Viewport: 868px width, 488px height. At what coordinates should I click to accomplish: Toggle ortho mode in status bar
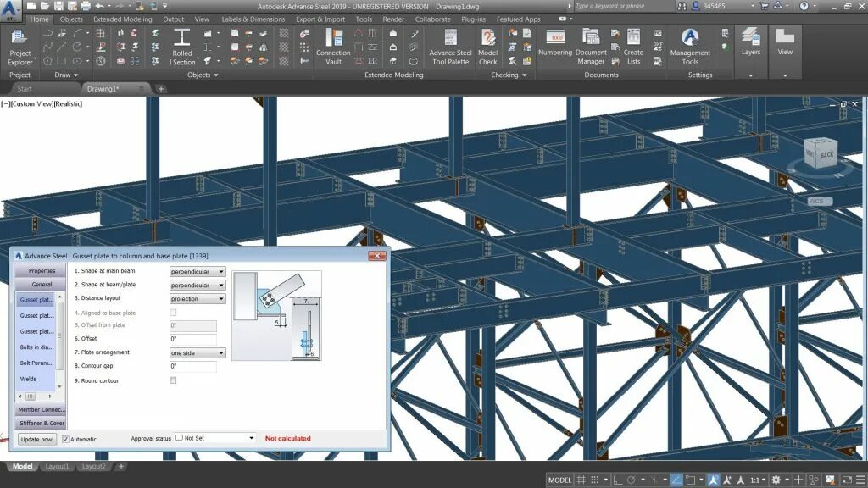click(618, 480)
